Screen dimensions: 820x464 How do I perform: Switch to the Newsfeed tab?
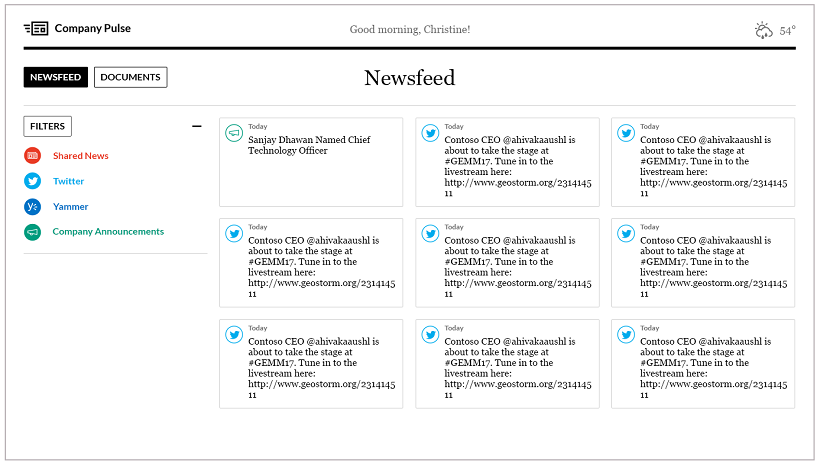click(x=56, y=77)
